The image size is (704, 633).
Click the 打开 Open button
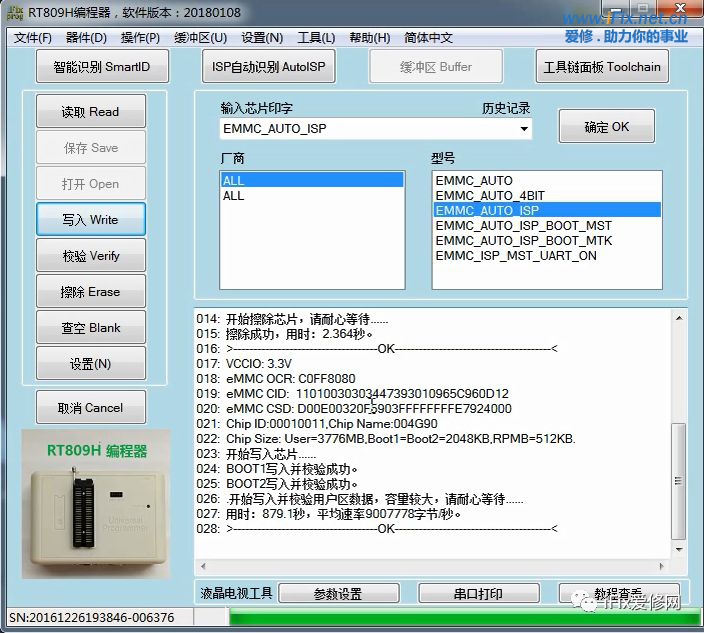91,184
